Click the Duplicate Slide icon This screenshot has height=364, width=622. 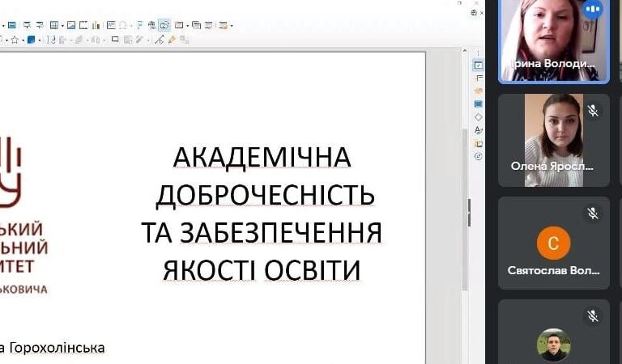click(196, 25)
